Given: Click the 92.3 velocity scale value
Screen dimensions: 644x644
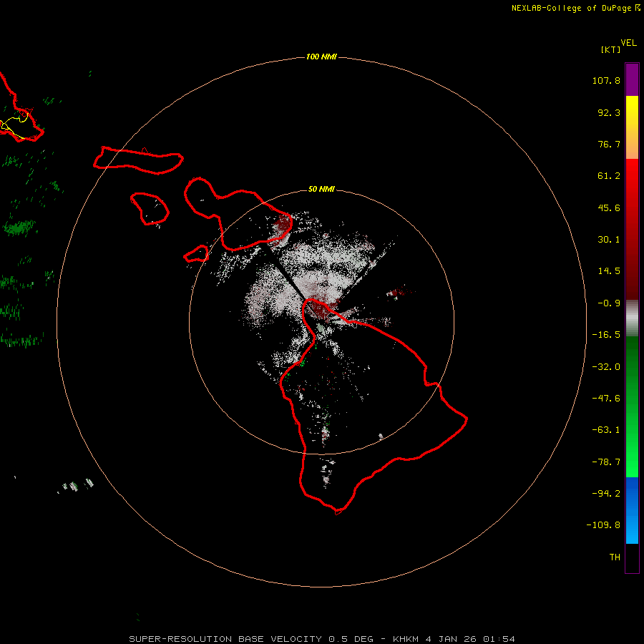Looking at the screenshot, I should tap(609, 112).
